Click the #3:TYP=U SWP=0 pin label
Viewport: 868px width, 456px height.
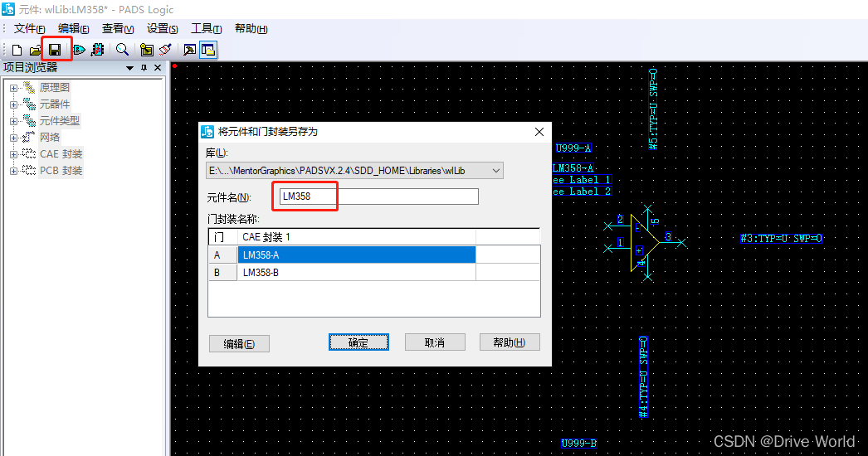tap(781, 239)
